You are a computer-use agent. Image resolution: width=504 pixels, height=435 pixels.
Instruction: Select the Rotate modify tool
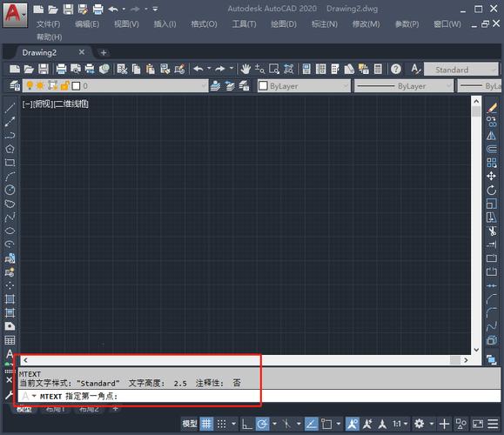click(492, 190)
